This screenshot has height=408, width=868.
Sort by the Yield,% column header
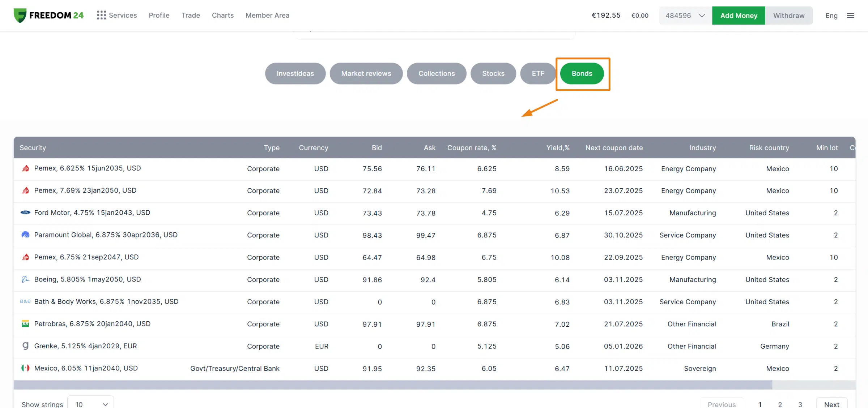558,147
